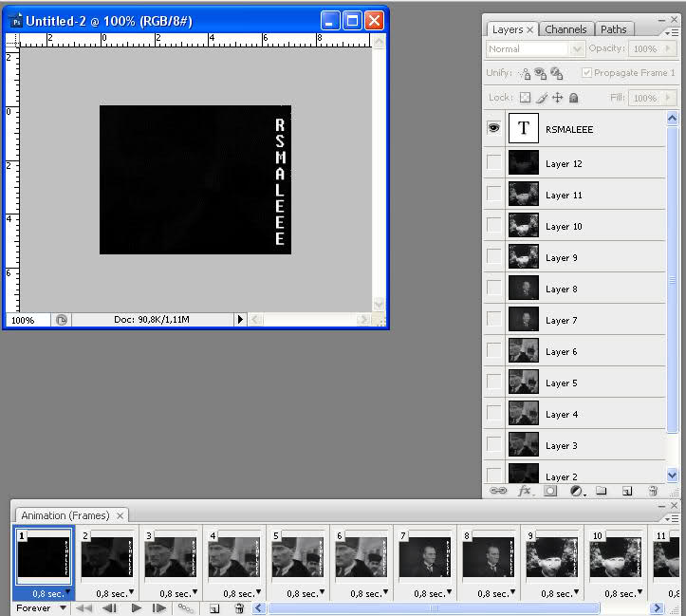Hide the RSMALEEE text layer
The width and height of the screenshot is (686, 616).
click(x=493, y=129)
